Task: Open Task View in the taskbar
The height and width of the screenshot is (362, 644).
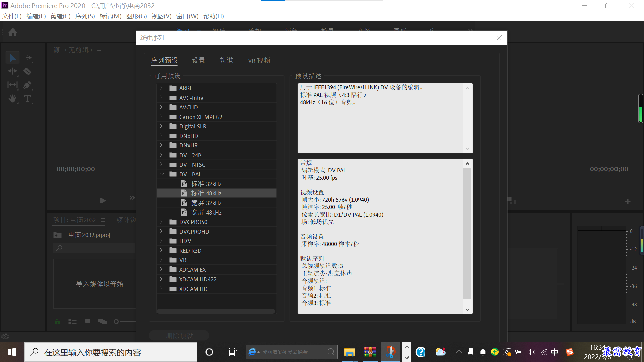Action: click(x=233, y=352)
